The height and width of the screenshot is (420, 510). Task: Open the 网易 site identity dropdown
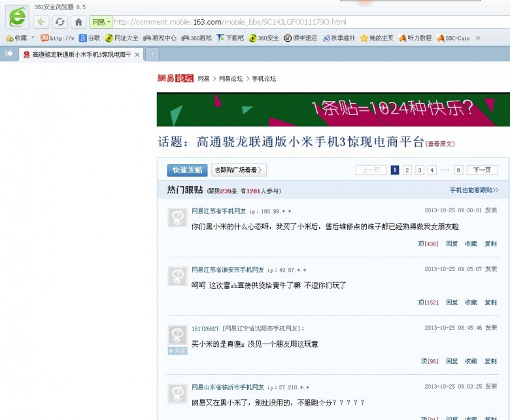point(101,22)
